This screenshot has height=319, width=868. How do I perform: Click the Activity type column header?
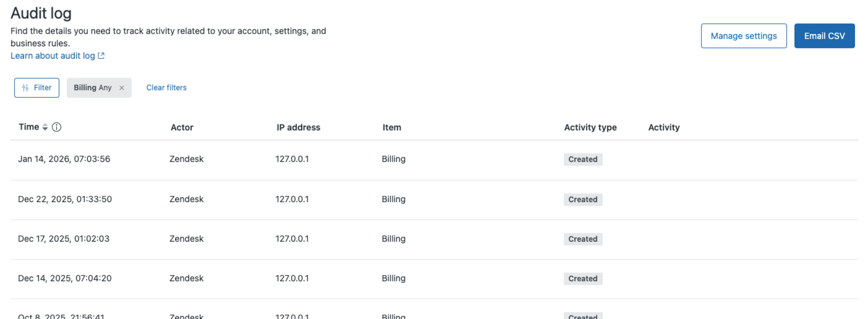coord(590,127)
